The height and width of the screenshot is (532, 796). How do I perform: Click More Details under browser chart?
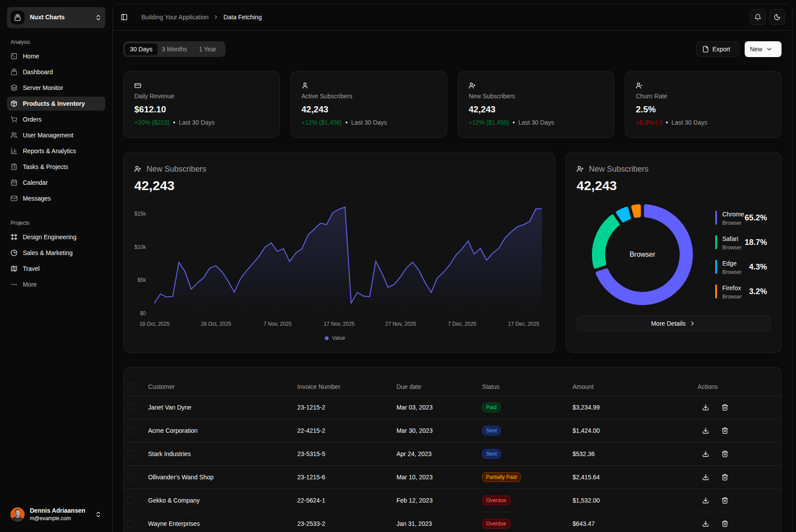coord(673,324)
